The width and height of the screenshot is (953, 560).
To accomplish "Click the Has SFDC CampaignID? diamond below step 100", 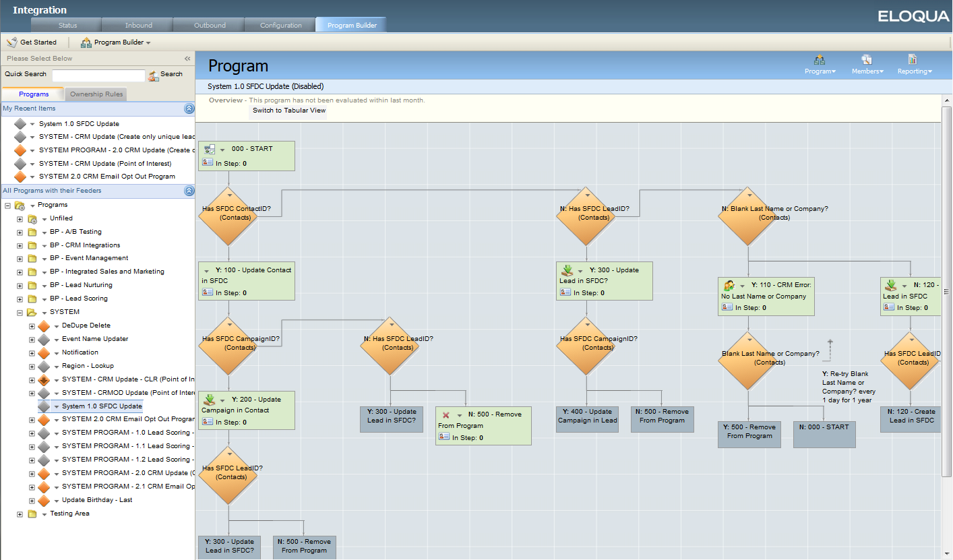I will tap(229, 345).
